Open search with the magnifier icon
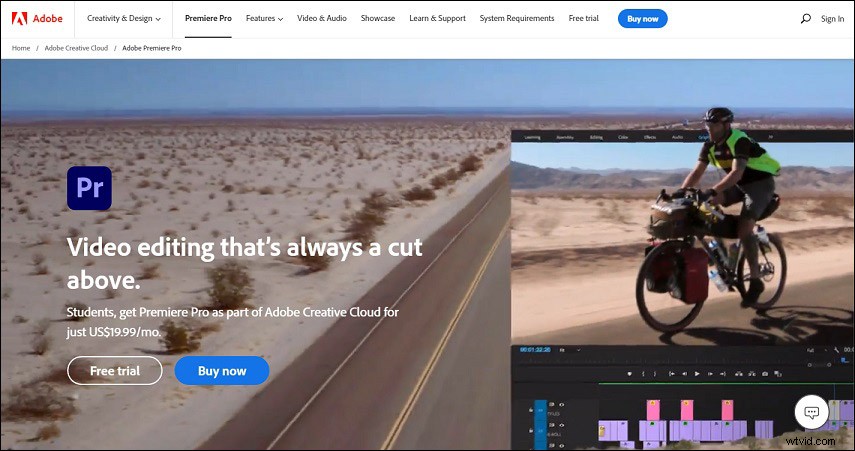 click(x=805, y=19)
